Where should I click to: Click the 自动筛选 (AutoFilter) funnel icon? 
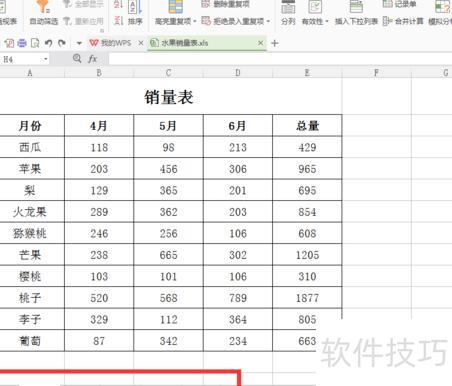[x=43, y=7]
